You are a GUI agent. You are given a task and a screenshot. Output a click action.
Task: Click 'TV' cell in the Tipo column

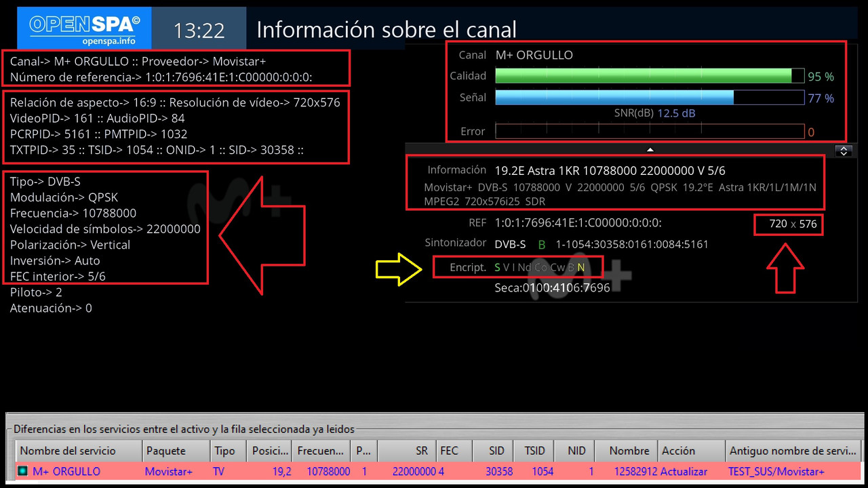click(220, 471)
